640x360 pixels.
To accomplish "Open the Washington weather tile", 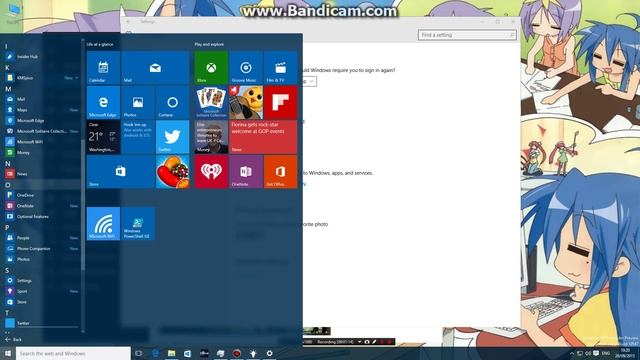I will coord(103,137).
